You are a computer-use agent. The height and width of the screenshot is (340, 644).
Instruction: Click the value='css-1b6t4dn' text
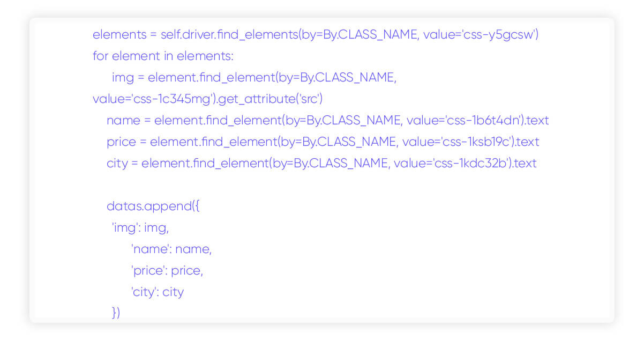pyautogui.click(x=463, y=121)
